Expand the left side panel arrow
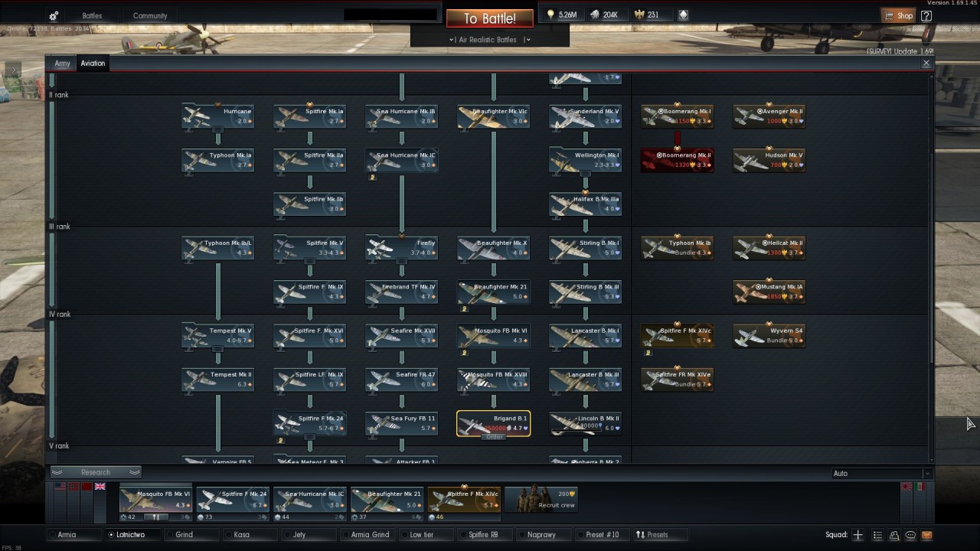980x551 pixels. point(13,70)
